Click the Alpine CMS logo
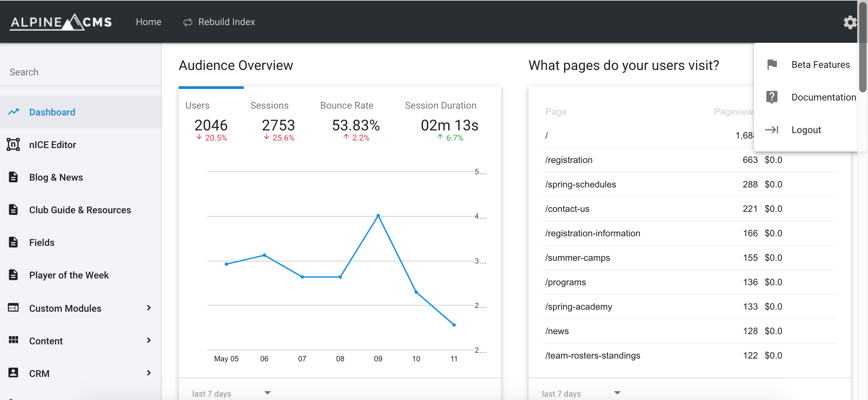 (x=61, y=22)
